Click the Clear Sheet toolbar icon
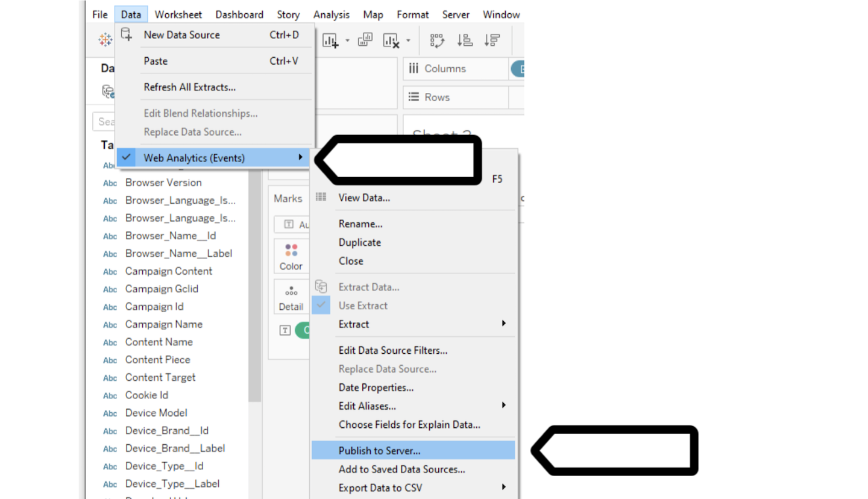The height and width of the screenshot is (499, 868). pyautogui.click(x=392, y=40)
